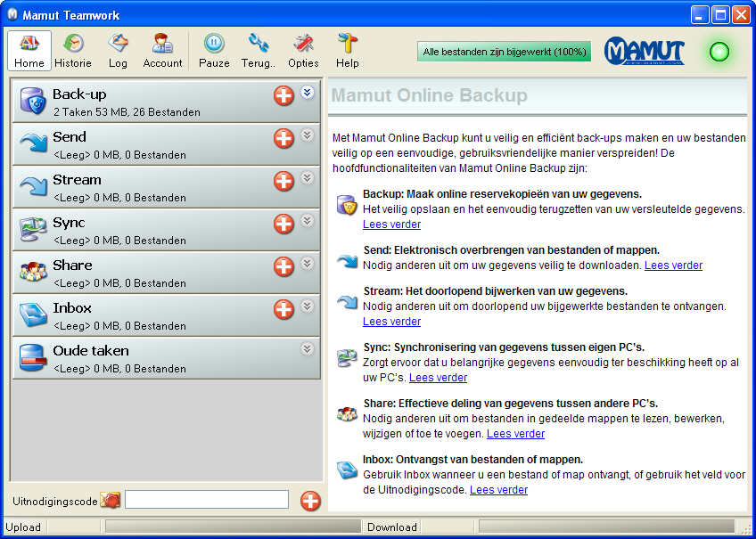756x539 pixels.
Task: Open 'Lees verder' link for Inbox
Action: point(498,490)
